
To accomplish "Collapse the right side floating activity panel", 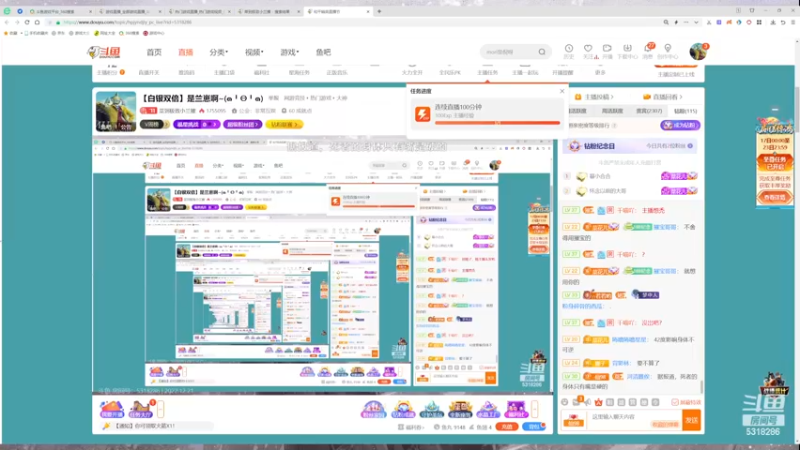I will (774, 110).
